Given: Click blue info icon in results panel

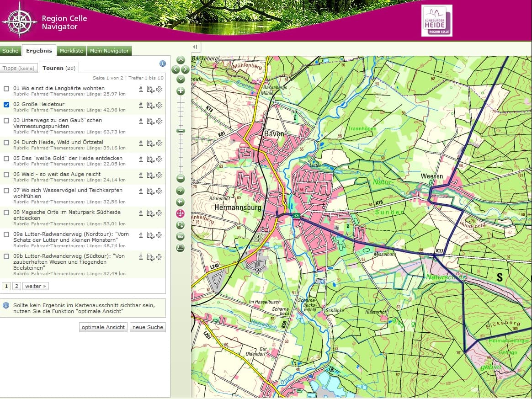Looking at the screenshot, I should tap(162, 64).
